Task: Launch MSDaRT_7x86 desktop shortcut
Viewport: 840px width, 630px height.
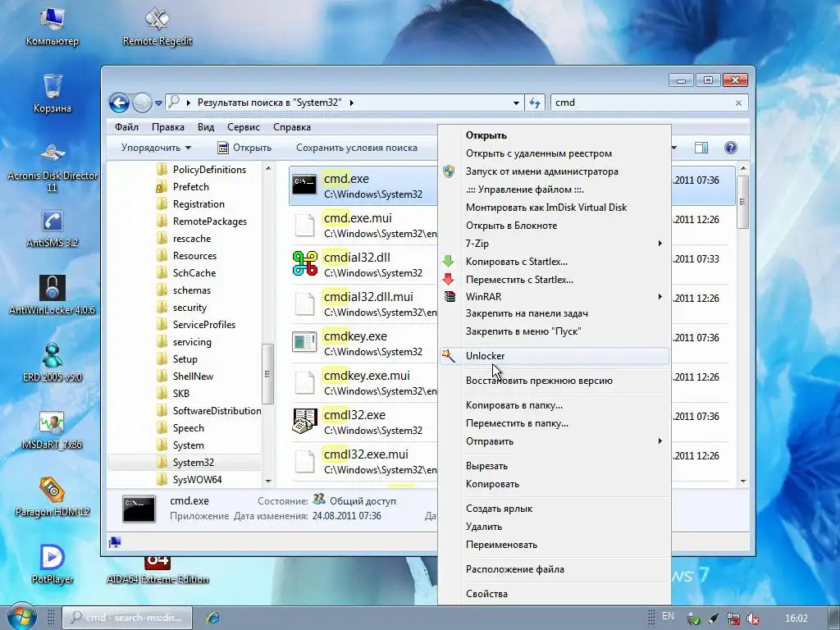Action: click(52, 430)
